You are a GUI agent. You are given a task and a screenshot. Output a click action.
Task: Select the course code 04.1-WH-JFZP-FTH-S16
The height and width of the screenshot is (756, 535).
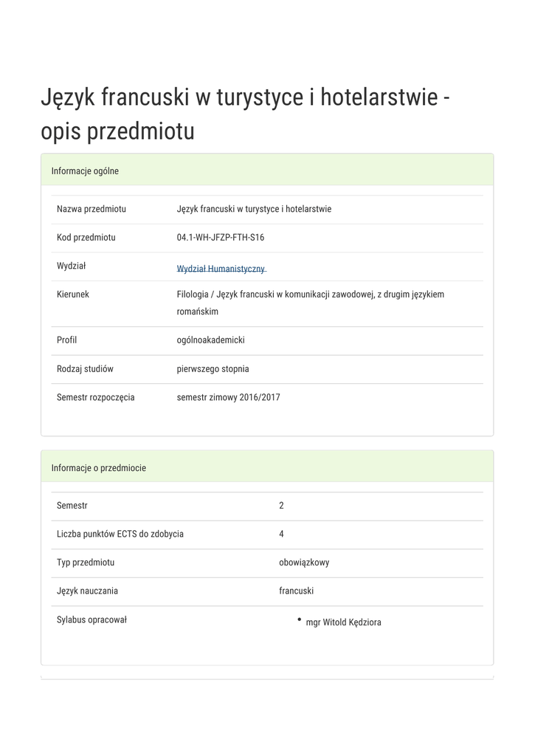point(220,238)
